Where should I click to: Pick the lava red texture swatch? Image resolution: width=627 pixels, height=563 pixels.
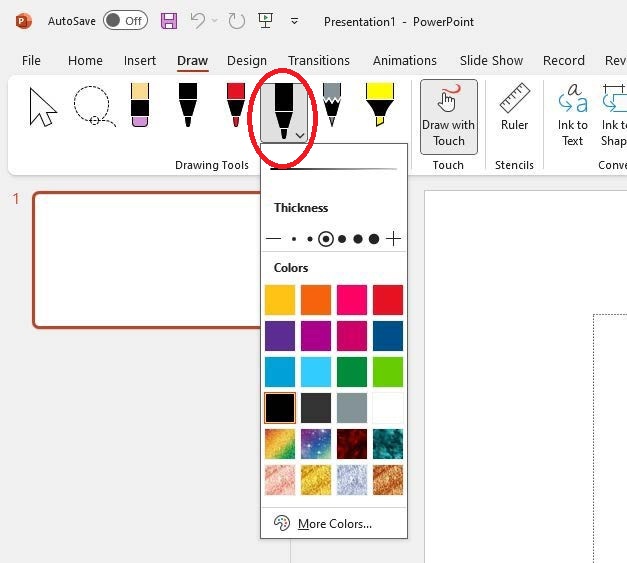point(352,444)
